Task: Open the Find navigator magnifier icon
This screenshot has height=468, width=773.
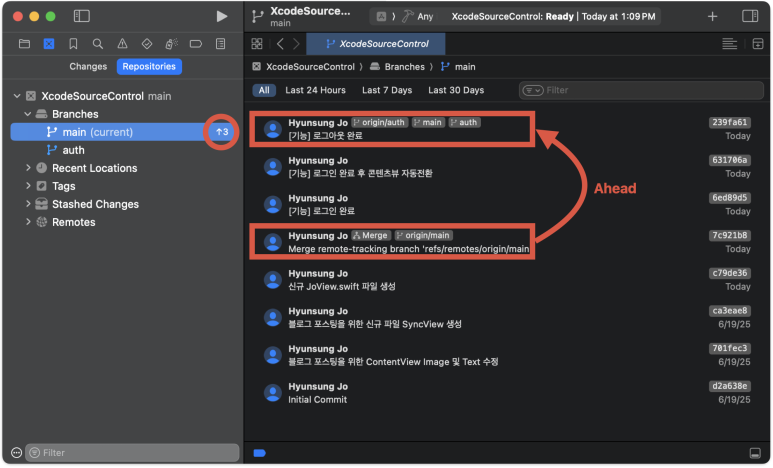Action: pos(98,44)
